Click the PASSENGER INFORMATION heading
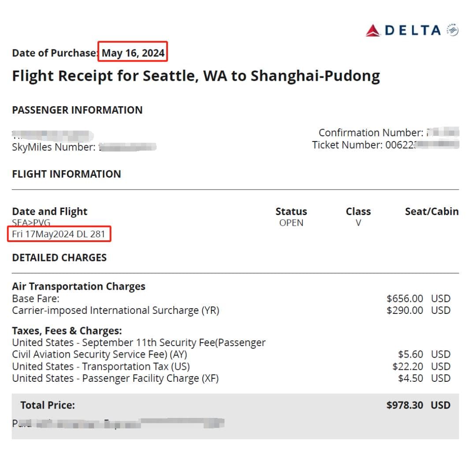The image size is (476, 451). click(78, 110)
